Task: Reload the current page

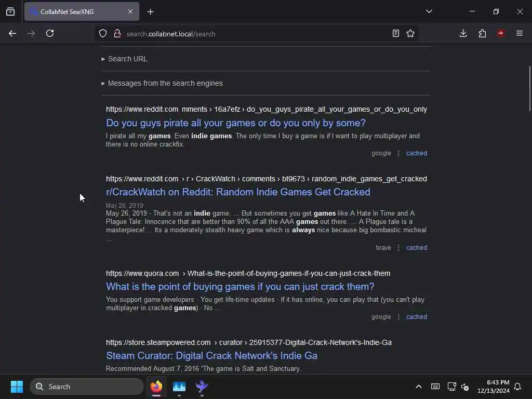Action: pyautogui.click(x=50, y=33)
